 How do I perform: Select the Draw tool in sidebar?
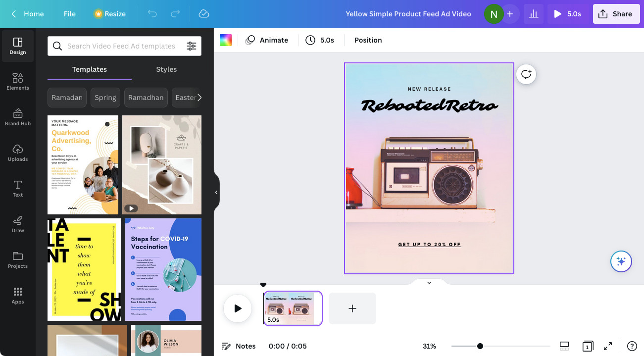click(18, 224)
